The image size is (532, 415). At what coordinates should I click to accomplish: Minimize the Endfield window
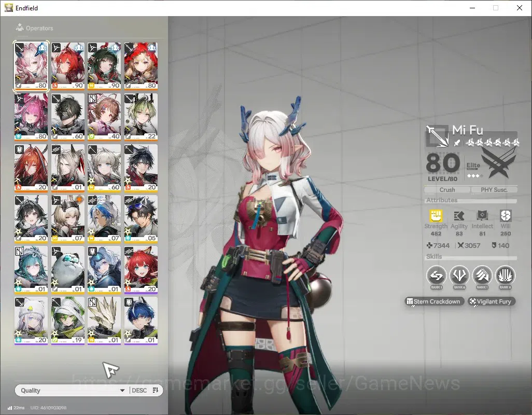click(472, 8)
